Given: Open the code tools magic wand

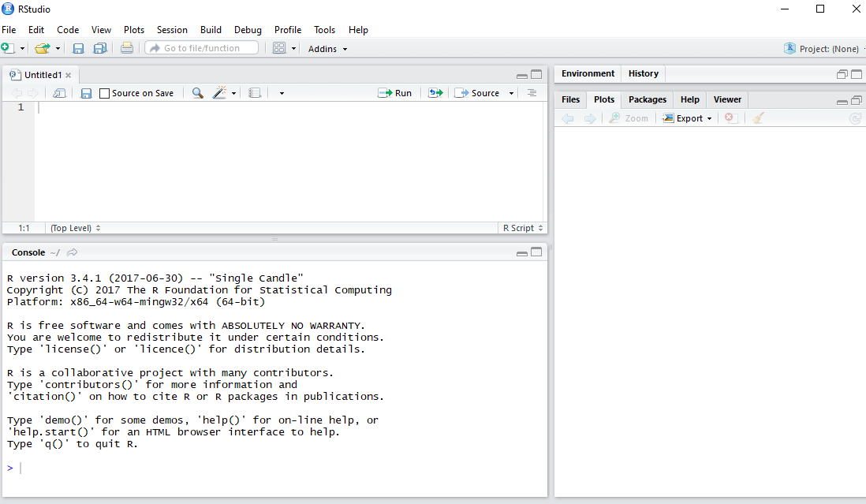Looking at the screenshot, I should [x=220, y=93].
